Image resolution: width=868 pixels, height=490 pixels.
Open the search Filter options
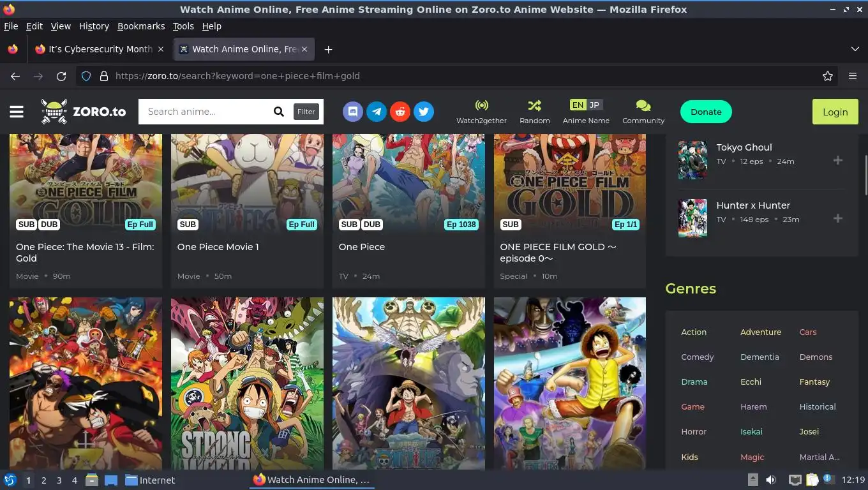tap(306, 112)
